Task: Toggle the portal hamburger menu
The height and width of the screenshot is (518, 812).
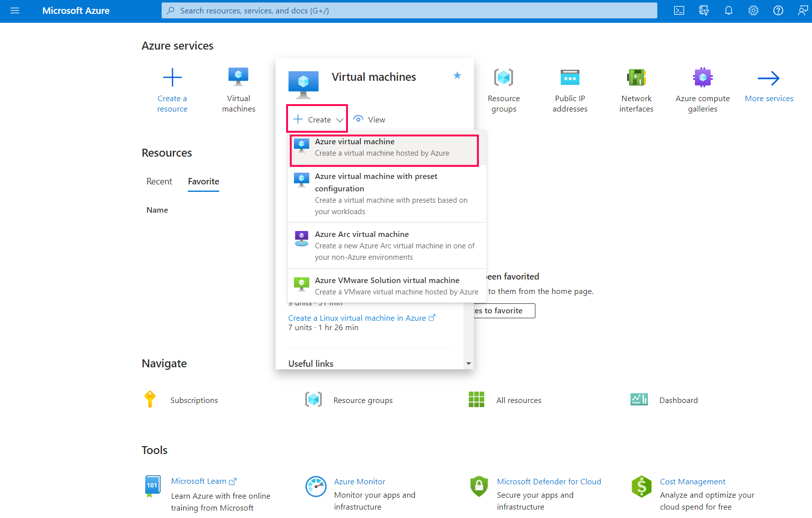Action: (x=15, y=10)
